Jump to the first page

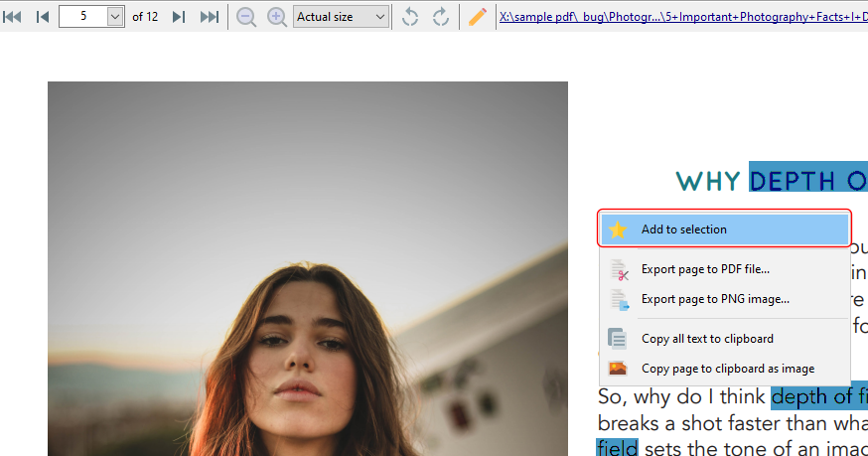(x=13, y=17)
